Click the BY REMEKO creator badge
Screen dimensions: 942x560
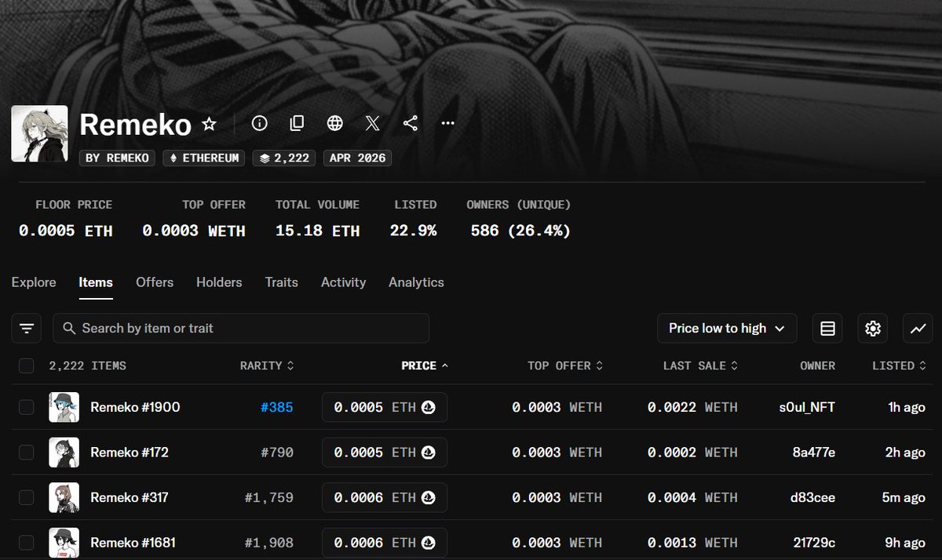point(117,158)
